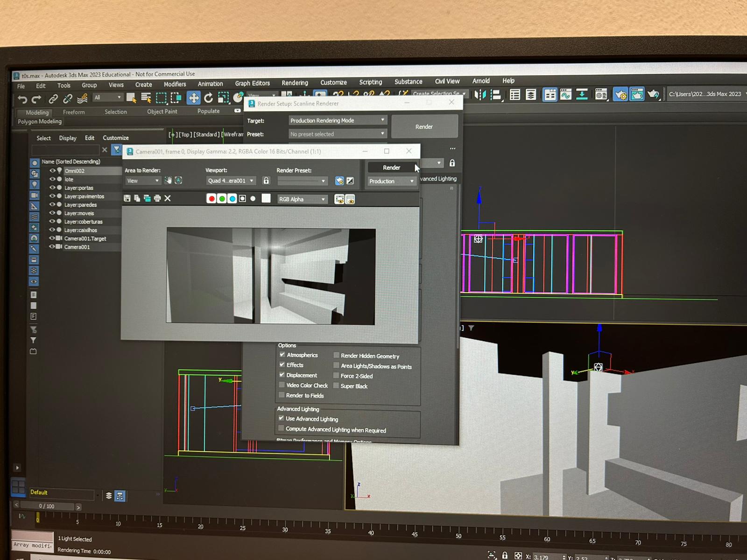The height and width of the screenshot is (560, 747).
Task: Open the Target Production Rendering Mode dropdown
Action: [338, 120]
